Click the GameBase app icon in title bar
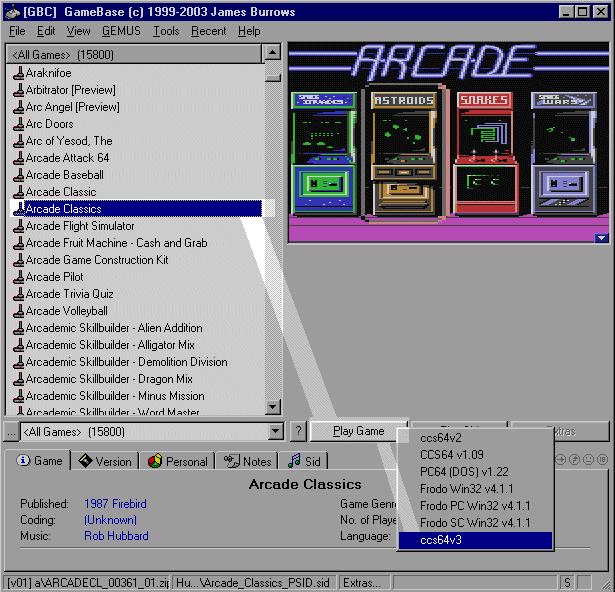 (12, 12)
